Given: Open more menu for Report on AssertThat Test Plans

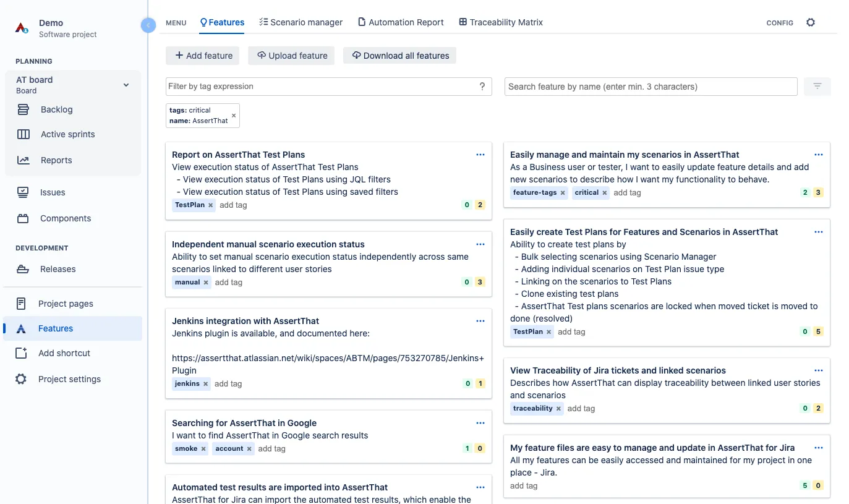Looking at the screenshot, I should point(480,155).
